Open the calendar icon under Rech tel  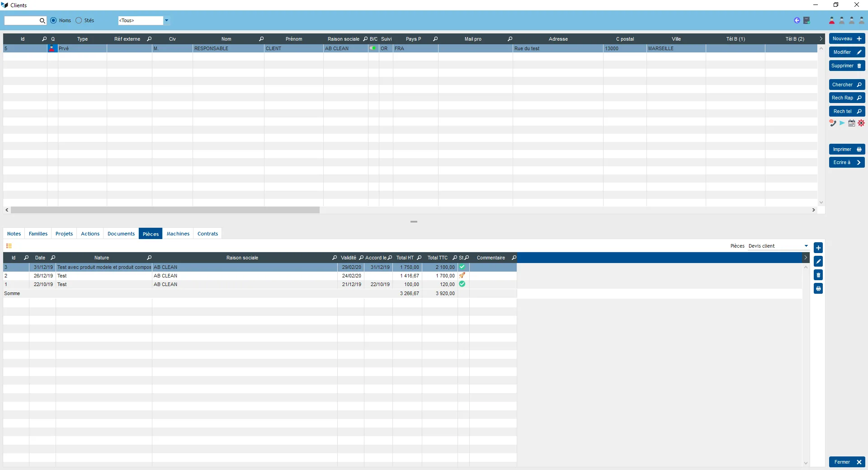(852, 123)
